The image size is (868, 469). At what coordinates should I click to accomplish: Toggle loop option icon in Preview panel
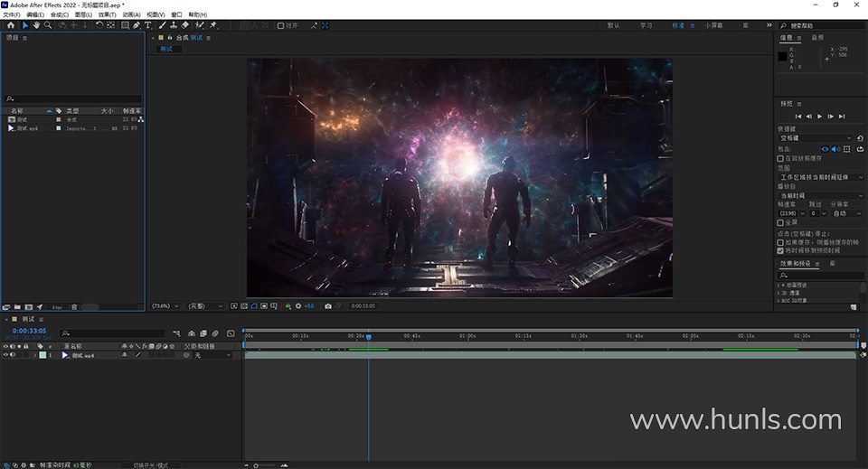[860, 149]
